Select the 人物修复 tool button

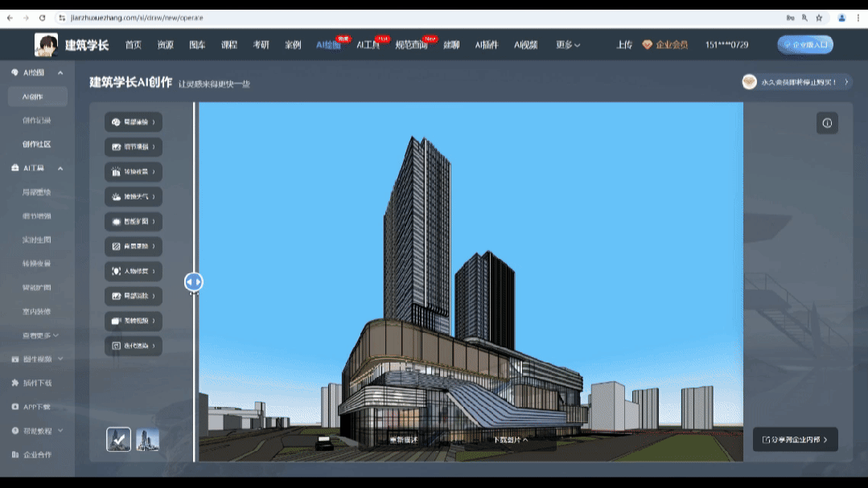[134, 271]
